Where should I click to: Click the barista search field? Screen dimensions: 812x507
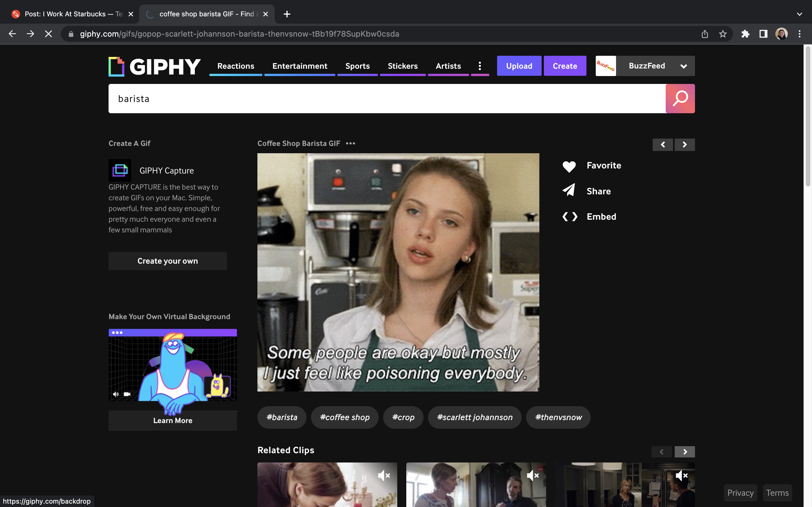pos(386,99)
